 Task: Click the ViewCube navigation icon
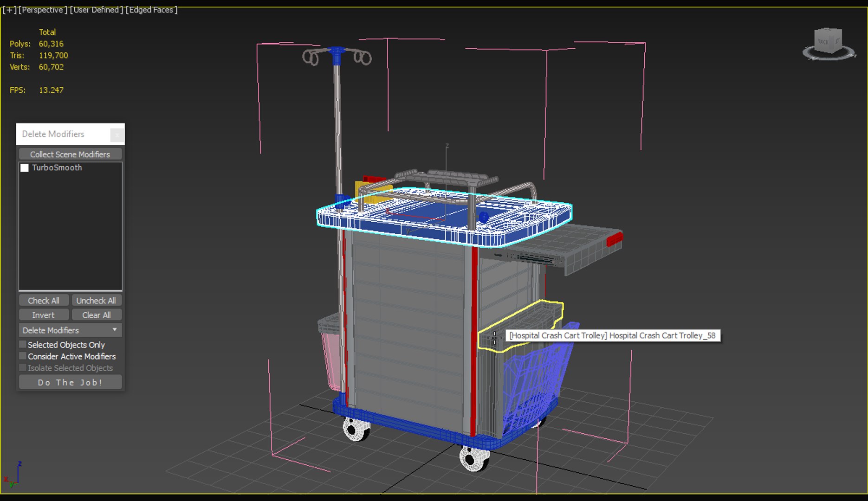tap(829, 44)
